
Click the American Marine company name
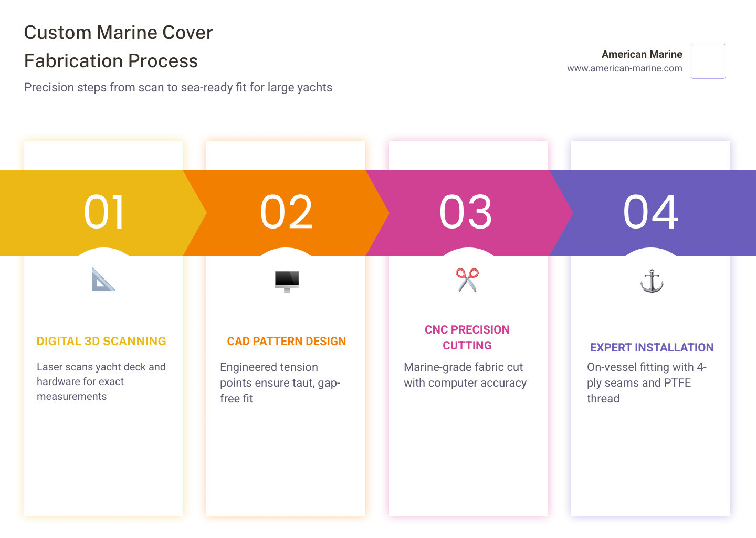[x=642, y=54]
